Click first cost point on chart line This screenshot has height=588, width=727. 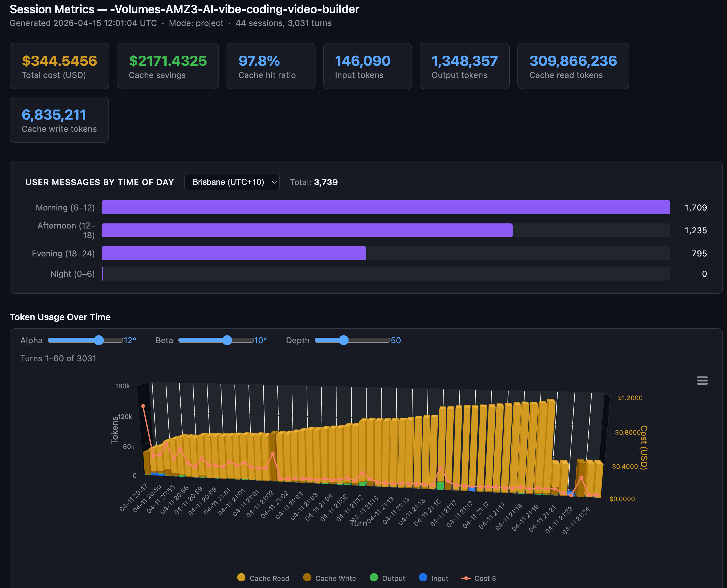pos(143,406)
